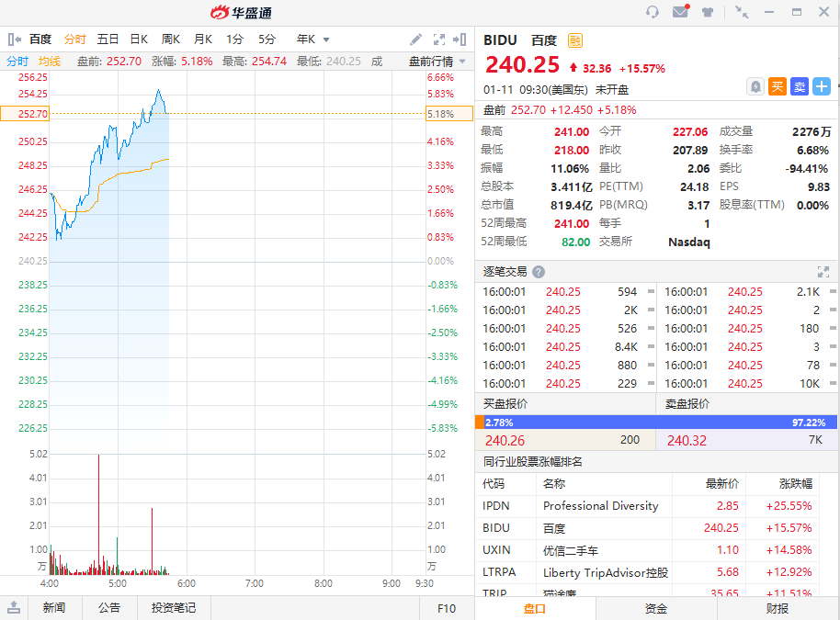Click the 买盘报价 header
Screen dimensions: 840x620
(505, 404)
